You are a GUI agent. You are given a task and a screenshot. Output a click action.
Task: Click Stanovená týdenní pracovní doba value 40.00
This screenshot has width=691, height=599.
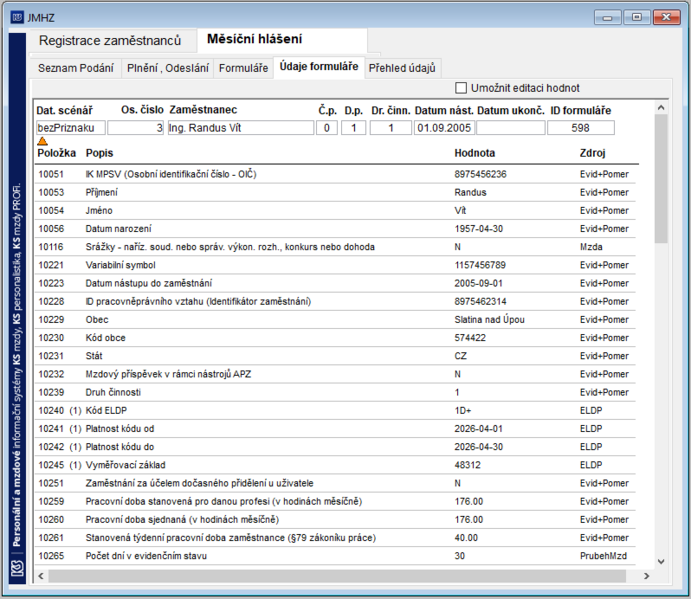coord(466,538)
